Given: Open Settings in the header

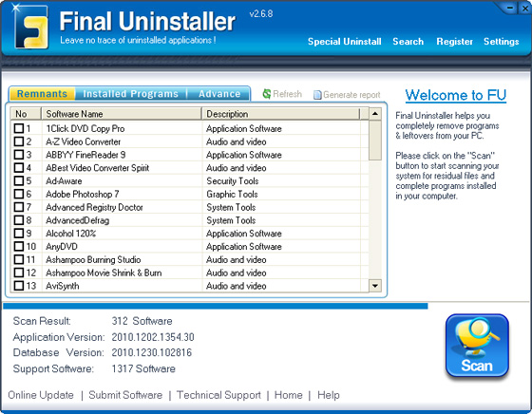Looking at the screenshot, I should click(502, 42).
